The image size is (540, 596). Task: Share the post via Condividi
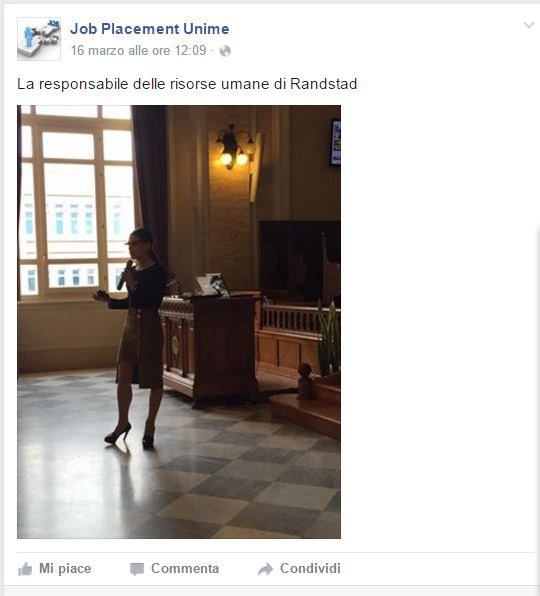pyautogui.click(x=310, y=569)
